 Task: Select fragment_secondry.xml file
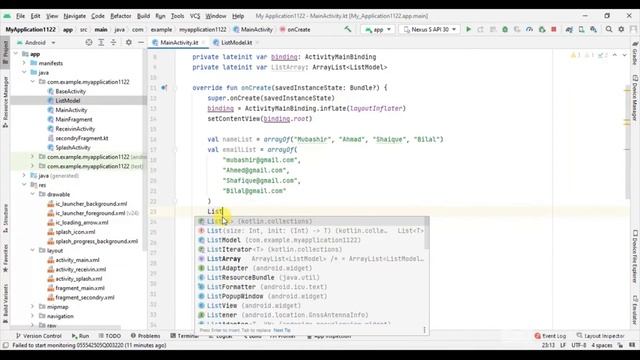pyautogui.click(x=84, y=298)
